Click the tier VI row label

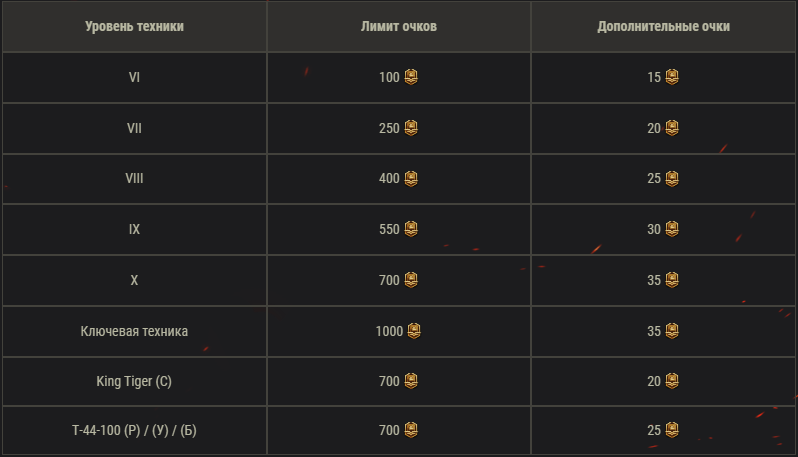coord(134,77)
